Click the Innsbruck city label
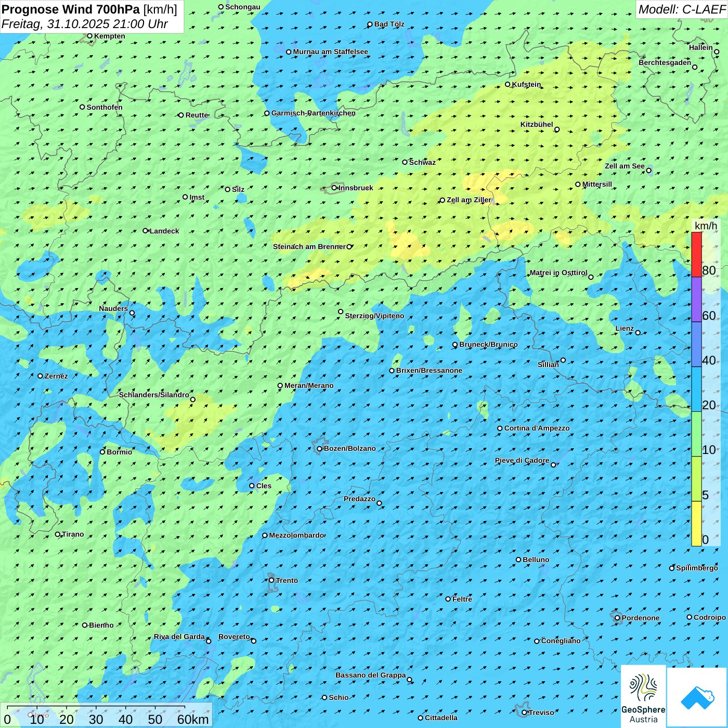Screen dimensions: 728x728 pos(356,188)
